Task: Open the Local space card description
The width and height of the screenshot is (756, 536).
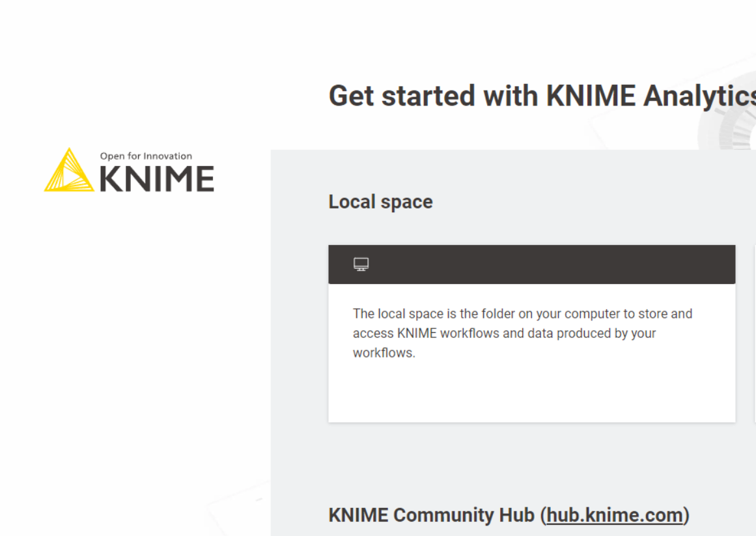Action: coord(522,333)
